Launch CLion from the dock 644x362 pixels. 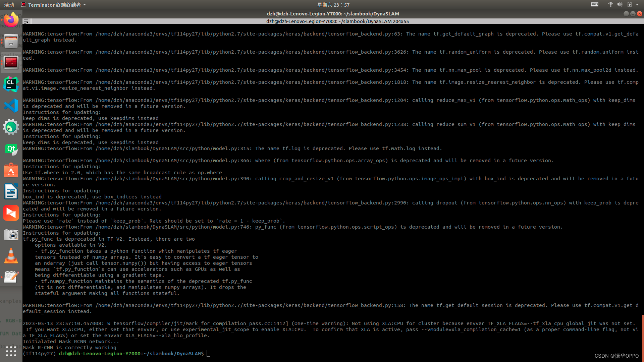[11, 84]
